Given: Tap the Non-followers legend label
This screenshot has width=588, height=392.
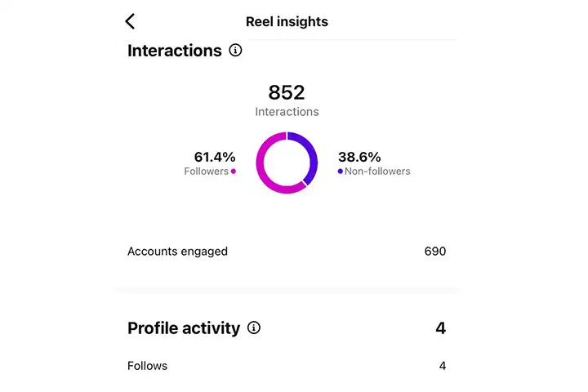Looking at the screenshot, I should click(377, 171).
